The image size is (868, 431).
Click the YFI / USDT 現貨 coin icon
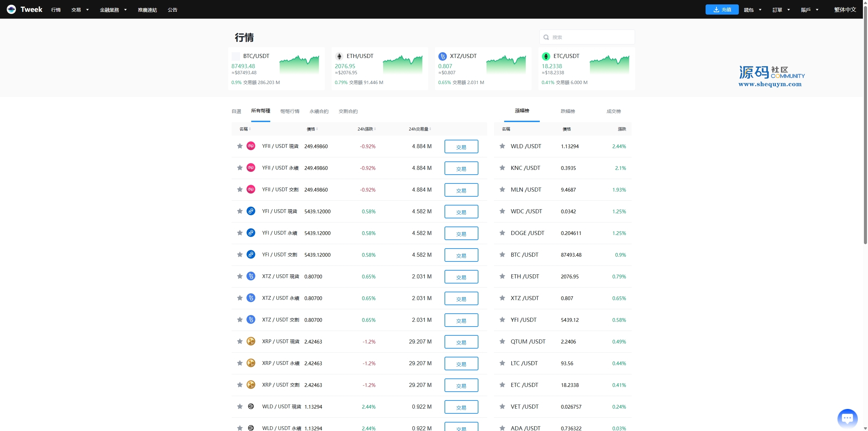251,211
